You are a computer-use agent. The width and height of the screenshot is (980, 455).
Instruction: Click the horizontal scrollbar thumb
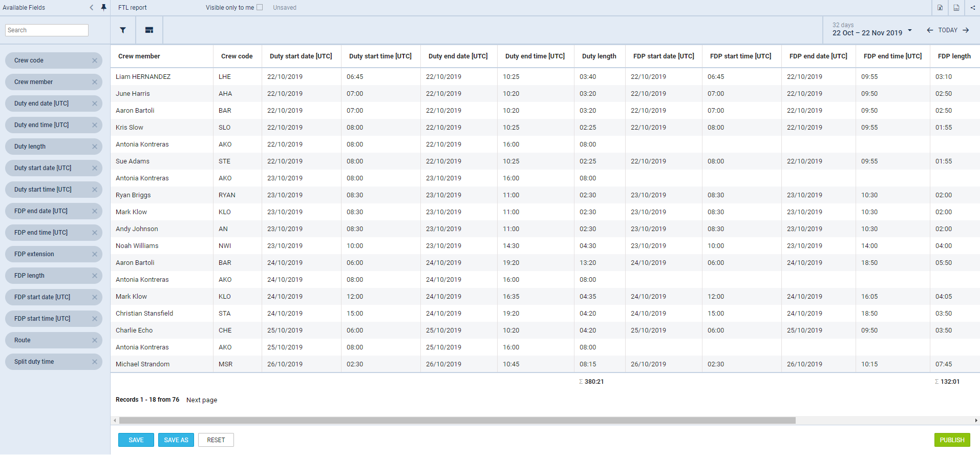457,421
